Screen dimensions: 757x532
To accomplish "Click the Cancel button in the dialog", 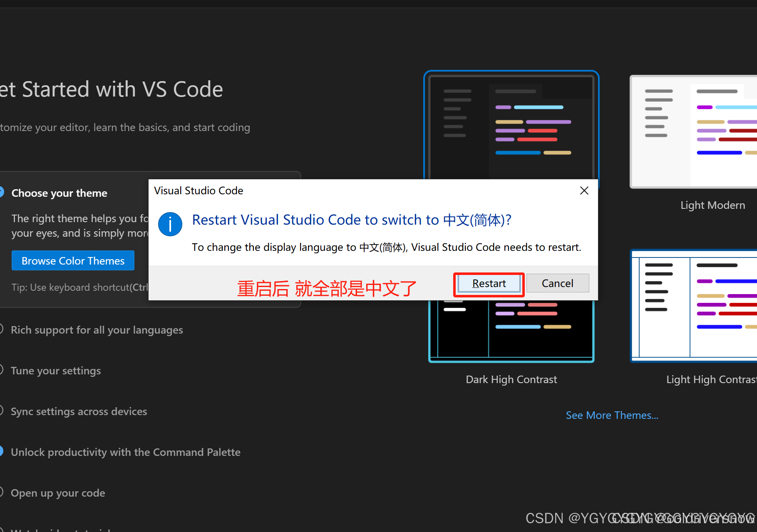I will (x=558, y=283).
